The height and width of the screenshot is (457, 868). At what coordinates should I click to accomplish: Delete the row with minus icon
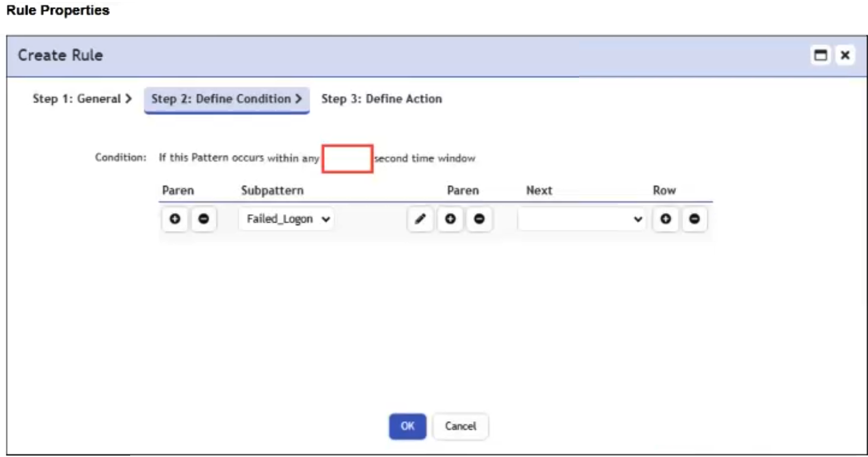click(694, 219)
